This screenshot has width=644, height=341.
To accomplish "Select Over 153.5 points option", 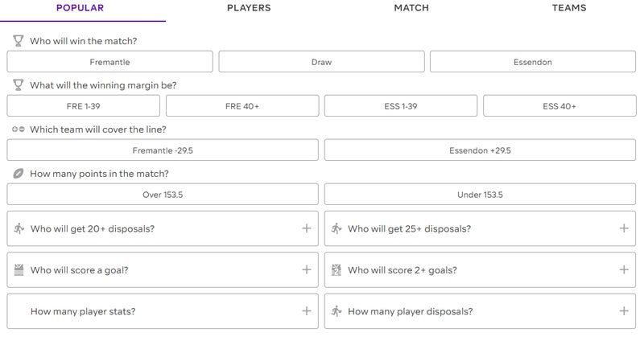I will (x=163, y=194).
